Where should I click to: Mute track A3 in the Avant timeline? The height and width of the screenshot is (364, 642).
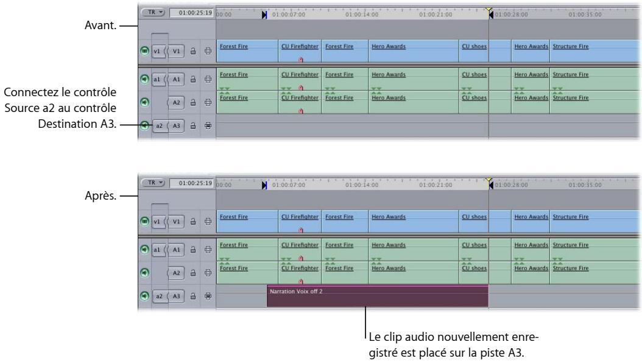point(144,125)
